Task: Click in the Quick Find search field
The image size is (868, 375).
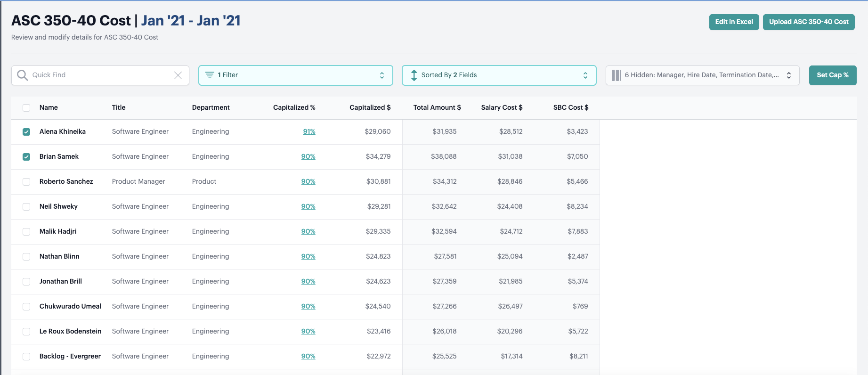Action: pyautogui.click(x=100, y=75)
